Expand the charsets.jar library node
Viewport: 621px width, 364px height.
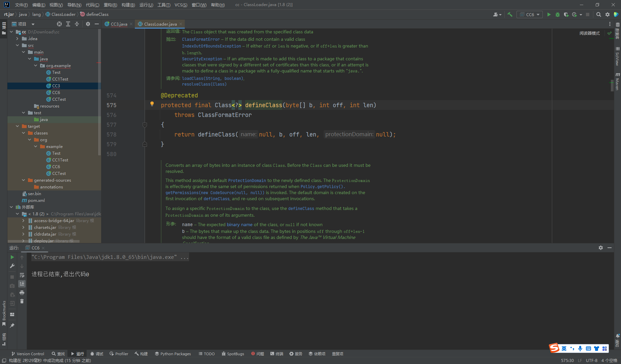pos(23,227)
